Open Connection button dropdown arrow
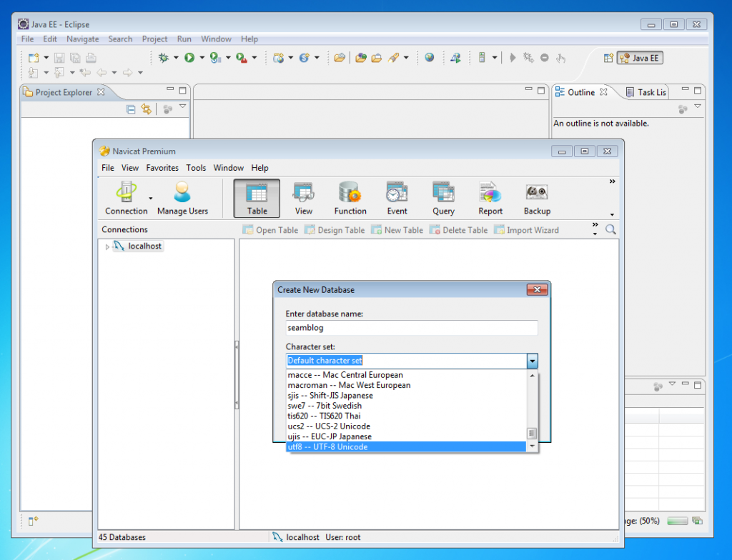 point(150,199)
